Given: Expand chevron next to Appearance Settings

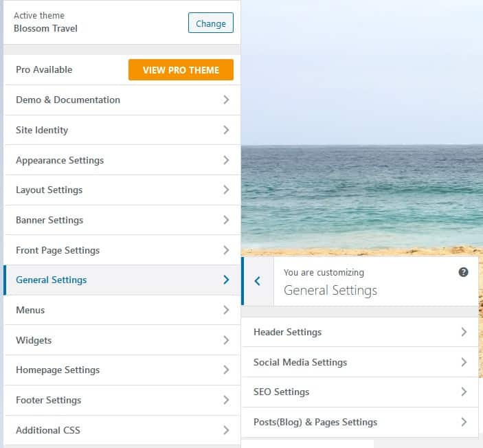Looking at the screenshot, I should tap(226, 160).
